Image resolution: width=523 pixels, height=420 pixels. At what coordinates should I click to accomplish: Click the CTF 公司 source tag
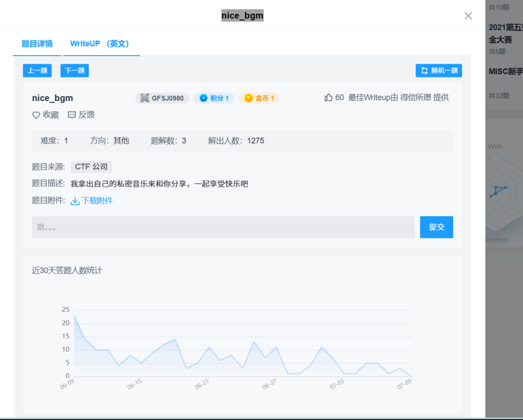[91, 167]
